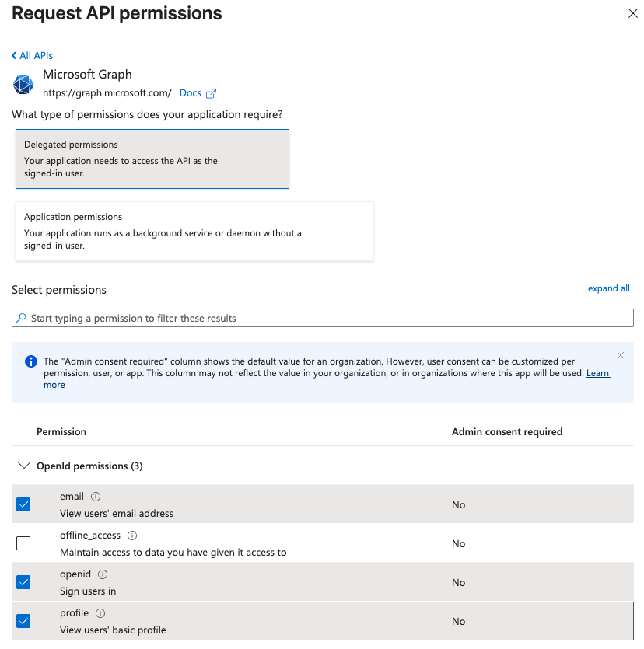The width and height of the screenshot is (644, 649).
Task: Click the https://graph.microsoft.com/ URL text
Action: pos(107,93)
